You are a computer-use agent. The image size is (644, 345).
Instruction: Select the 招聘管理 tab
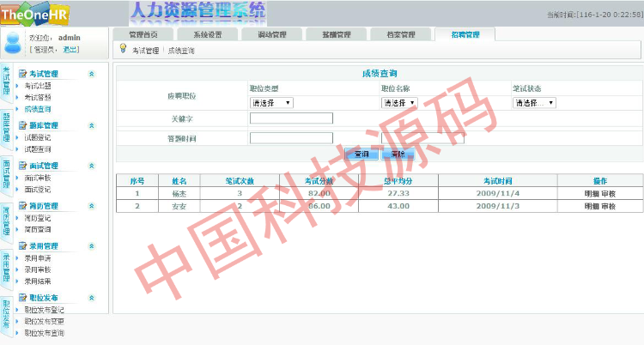[465, 34]
